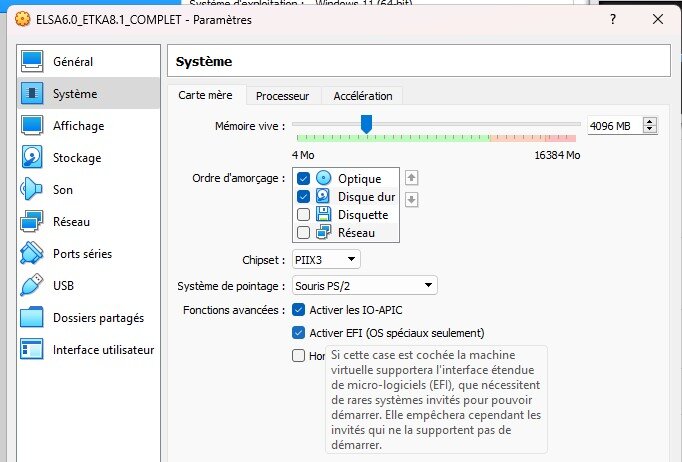Screen dimensions: 682x462
Task: Click the Activer les IO-APIC label
Action: 356,310
